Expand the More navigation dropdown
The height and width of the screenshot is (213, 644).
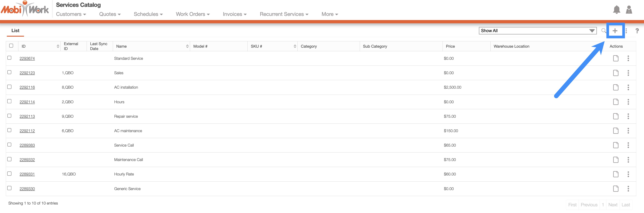(x=330, y=14)
